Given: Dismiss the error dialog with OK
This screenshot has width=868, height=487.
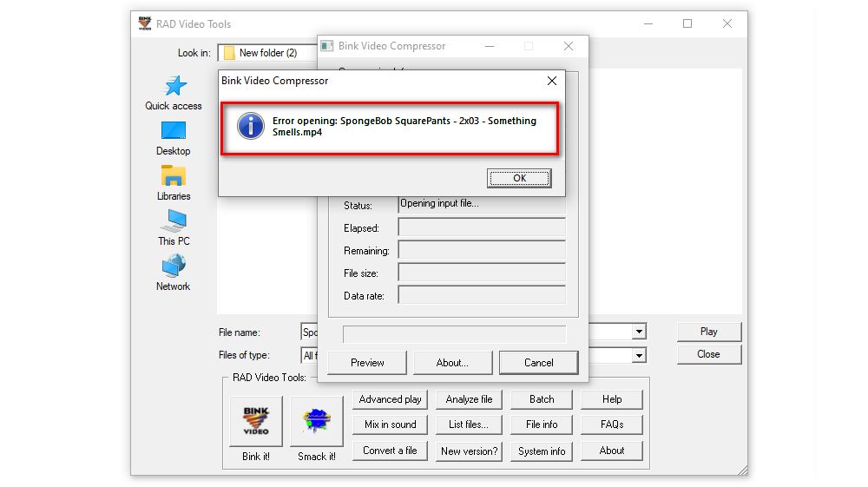Looking at the screenshot, I should coord(519,178).
